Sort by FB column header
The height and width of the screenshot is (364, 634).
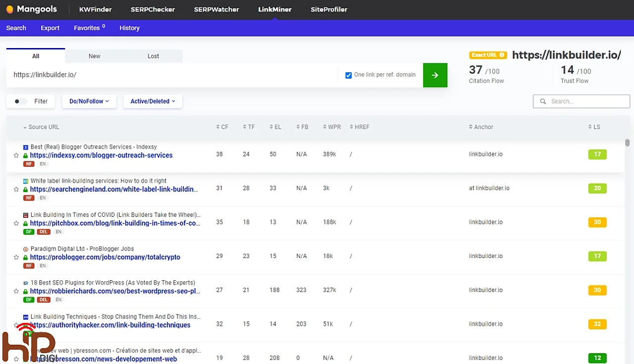pyautogui.click(x=302, y=127)
